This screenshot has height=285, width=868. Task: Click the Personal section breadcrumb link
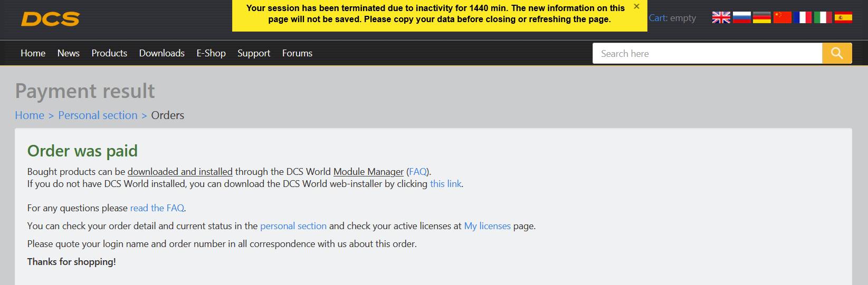[x=98, y=115]
